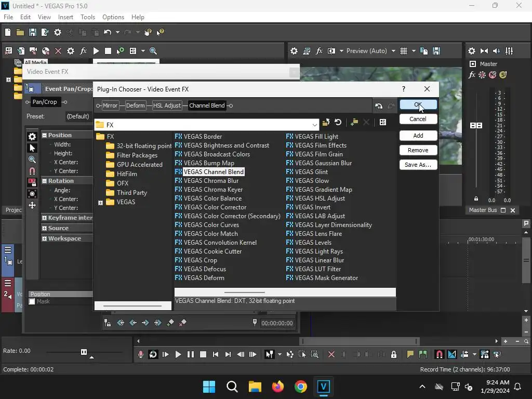The image size is (532, 399).
Task: Open Preview (Auto) quality dropdown
Action: point(393,51)
